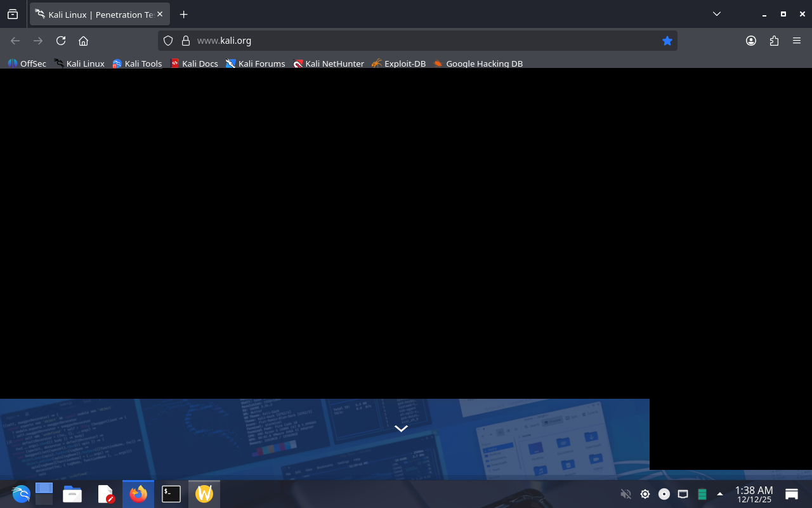Launch the terminal from the taskbar

tap(171, 494)
